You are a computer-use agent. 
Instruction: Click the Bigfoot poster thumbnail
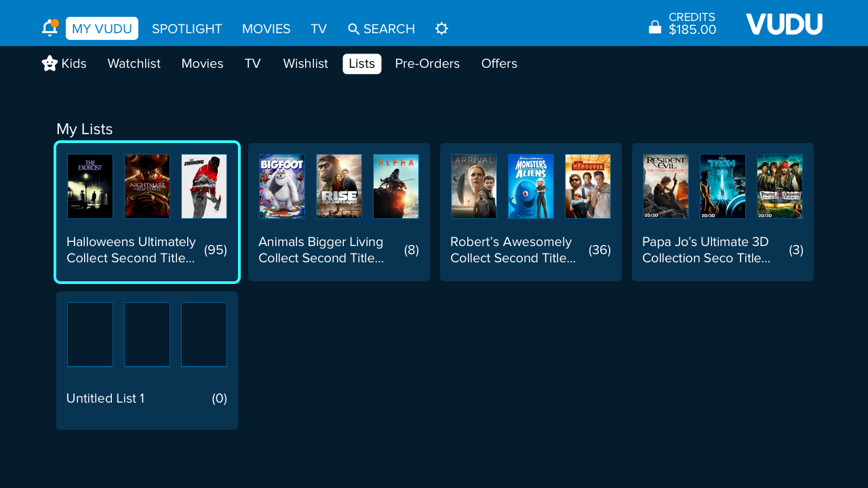(x=282, y=186)
